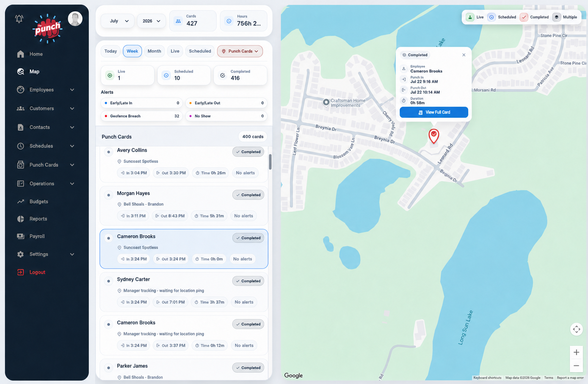Screen dimensions: 588x384
Task: Select the radio dot on Morgan Hayes card
Action: [108, 195]
